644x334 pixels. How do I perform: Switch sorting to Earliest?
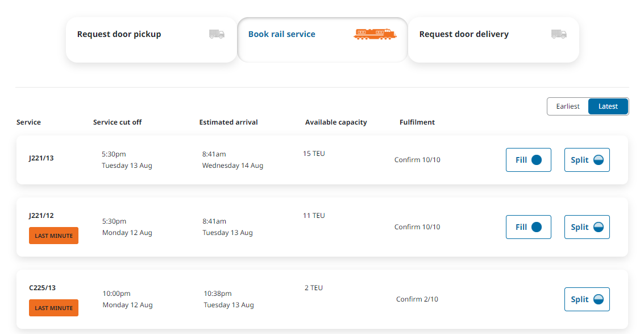[x=568, y=106]
